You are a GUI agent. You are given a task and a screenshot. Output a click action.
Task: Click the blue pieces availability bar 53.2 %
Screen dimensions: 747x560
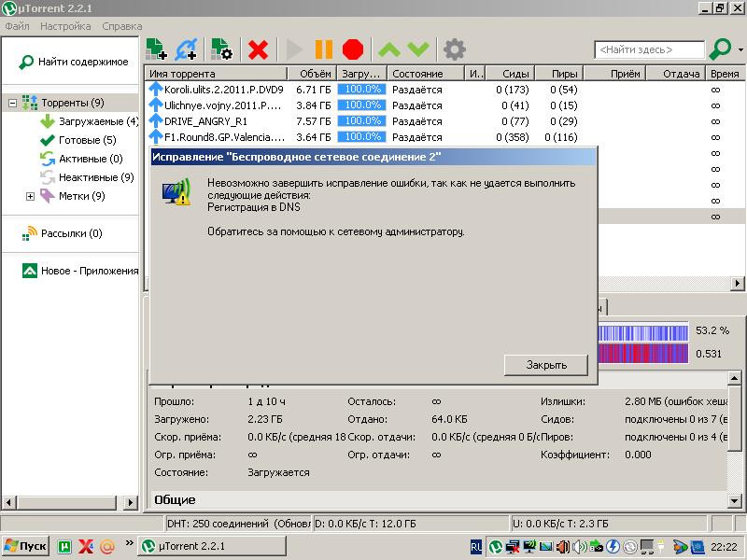click(x=642, y=332)
